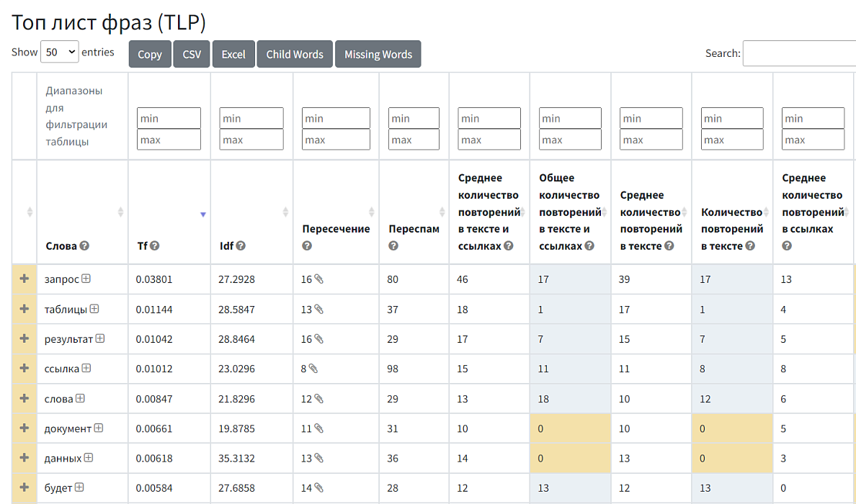
Task: Expand the запрос row details
Action: coord(24,279)
